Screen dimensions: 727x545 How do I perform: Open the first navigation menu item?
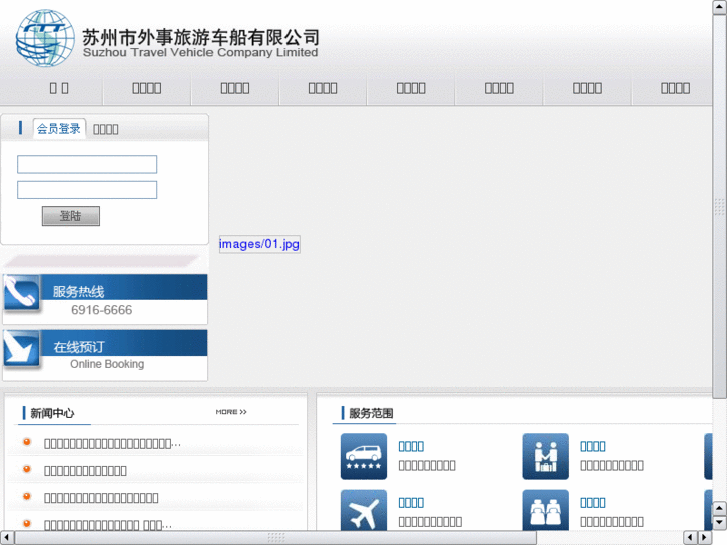59,88
